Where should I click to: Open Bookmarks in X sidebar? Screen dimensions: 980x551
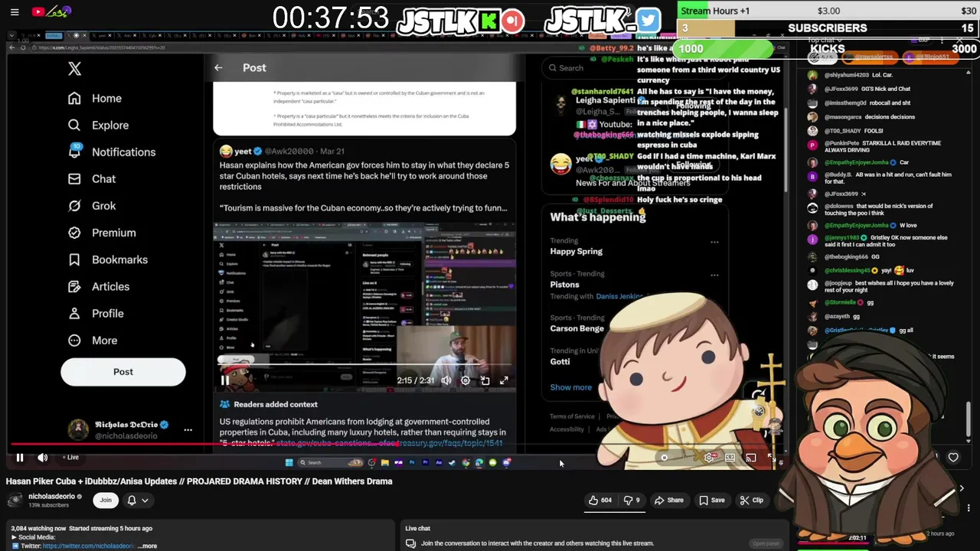click(x=108, y=260)
